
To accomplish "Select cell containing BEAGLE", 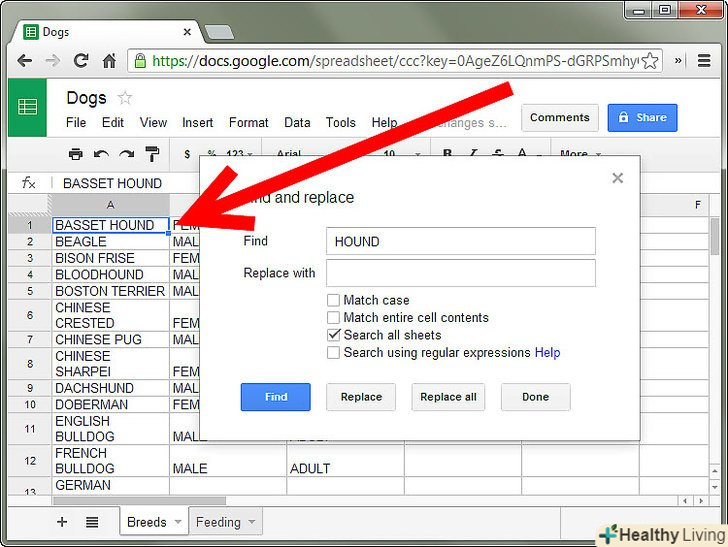I will [x=110, y=241].
